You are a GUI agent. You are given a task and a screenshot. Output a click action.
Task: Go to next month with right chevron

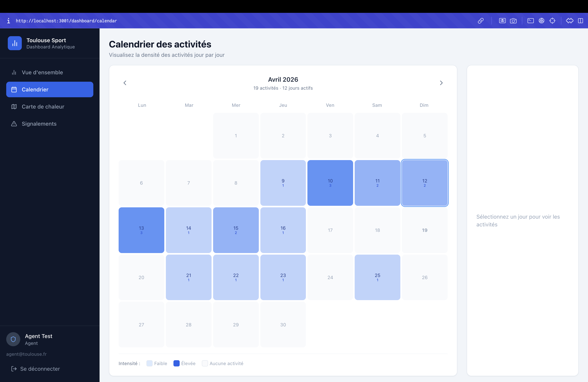(441, 83)
